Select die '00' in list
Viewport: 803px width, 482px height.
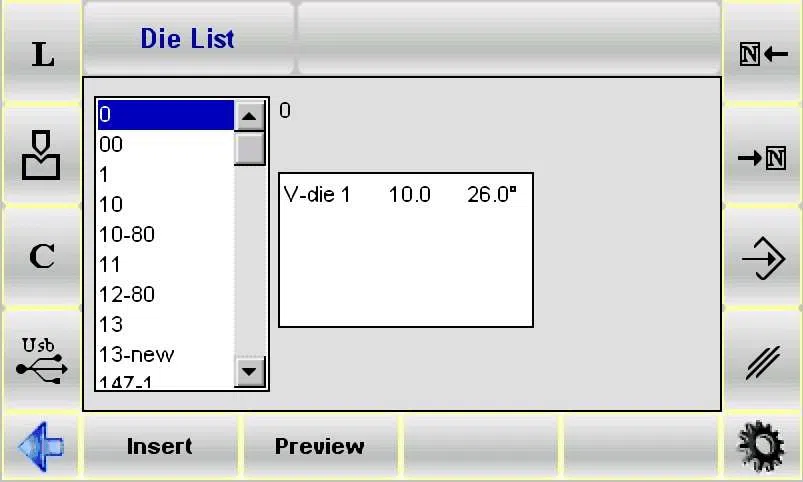pyautogui.click(x=165, y=144)
